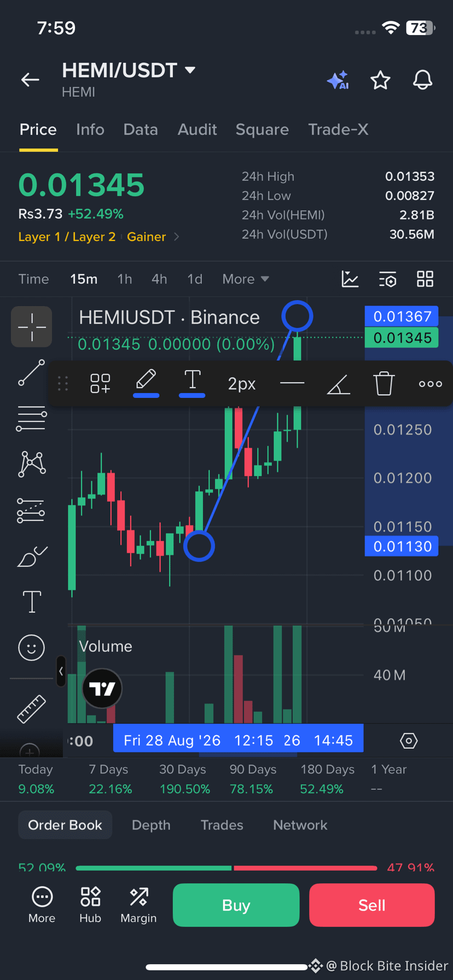Open chart scale settings hexagon icon
The image size is (453, 980).
pos(409,741)
